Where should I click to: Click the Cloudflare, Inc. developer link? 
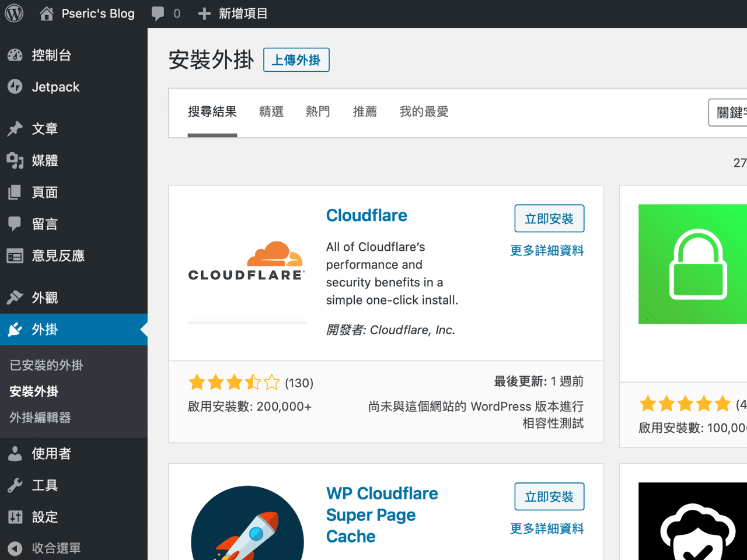(x=412, y=330)
